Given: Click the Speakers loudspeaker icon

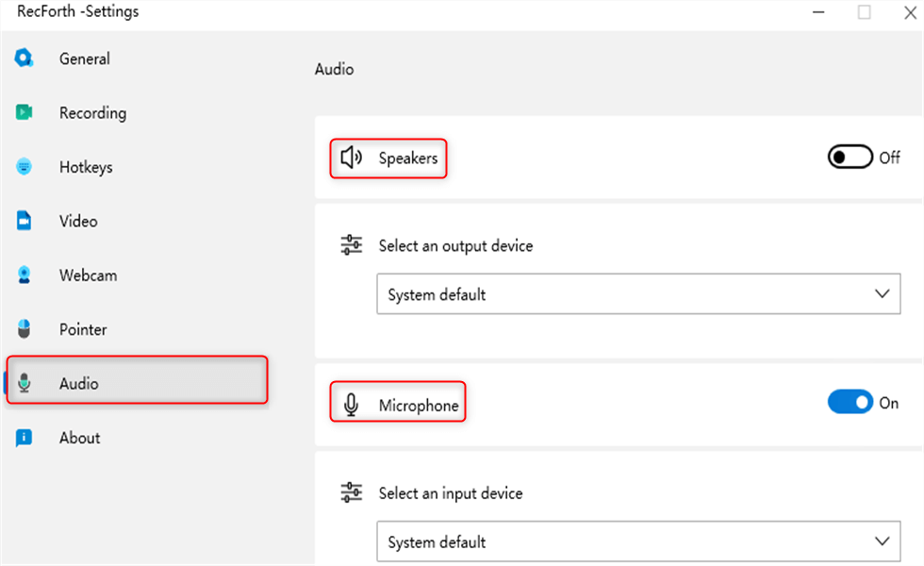Looking at the screenshot, I should (351, 158).
